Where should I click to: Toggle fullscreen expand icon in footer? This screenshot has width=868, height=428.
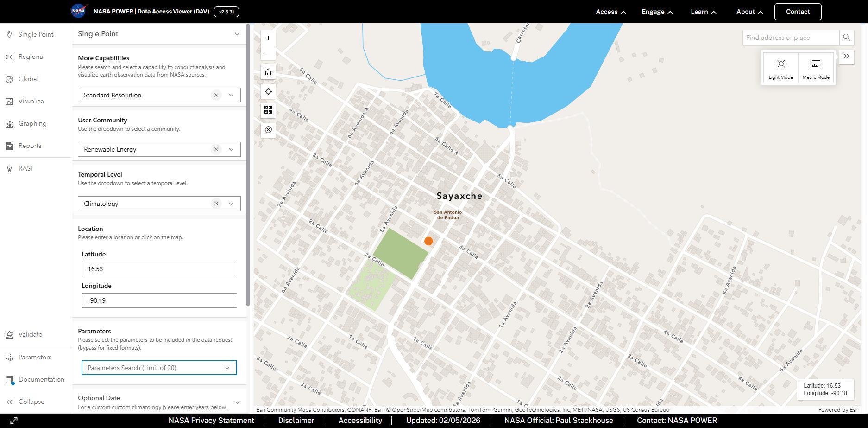pyautogui.click(x=14, y=421)
